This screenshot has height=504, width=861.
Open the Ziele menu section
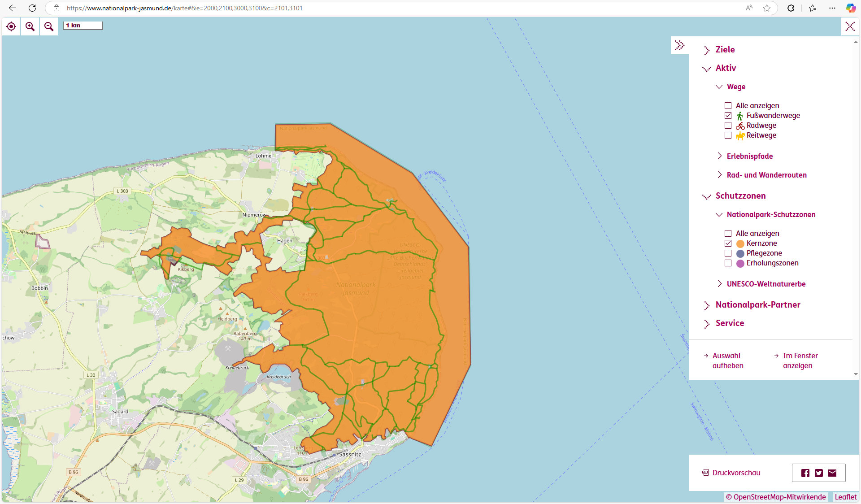(725, 50)
